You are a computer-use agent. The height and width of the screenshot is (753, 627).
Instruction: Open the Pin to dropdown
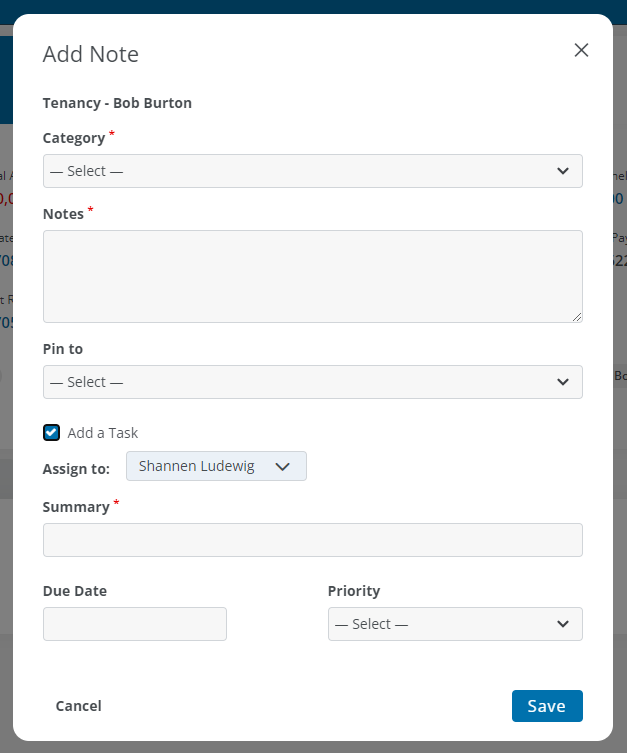point(313,382)
